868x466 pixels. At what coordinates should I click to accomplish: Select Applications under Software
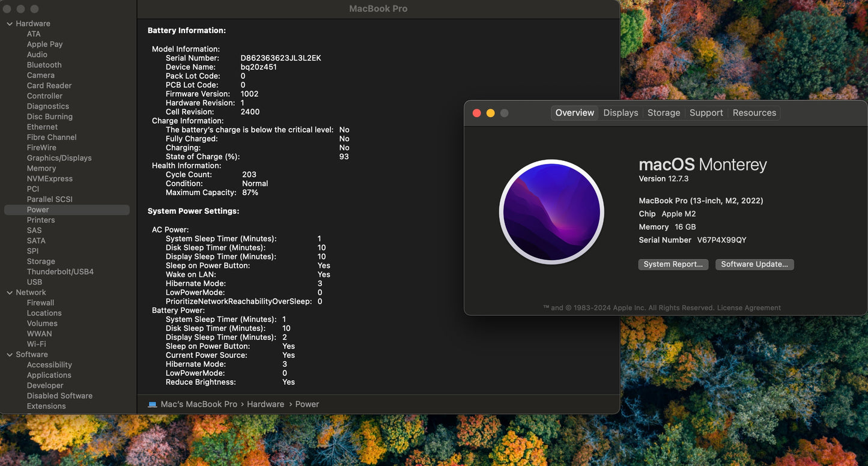(x=49, y=375)
